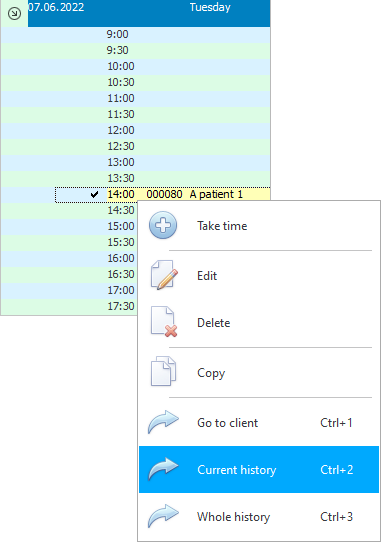Click appointment number 000080
The width and height of the screenshot is (381, 542).
164,194
